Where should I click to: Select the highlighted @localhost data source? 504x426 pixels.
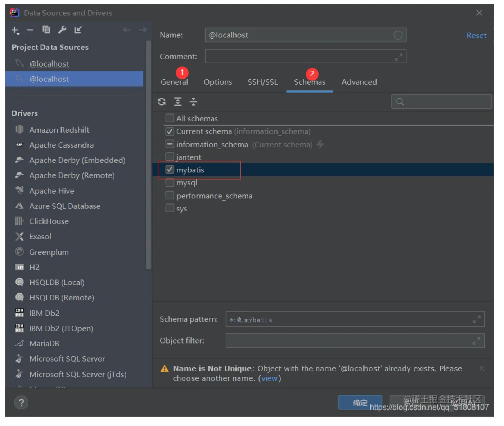coord(74,79)
